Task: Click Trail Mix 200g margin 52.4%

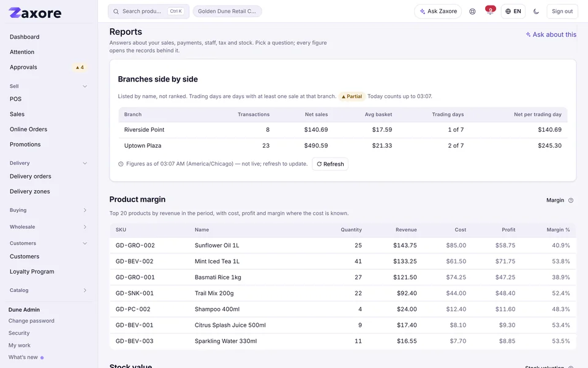Action: click(x=561, y=293)
